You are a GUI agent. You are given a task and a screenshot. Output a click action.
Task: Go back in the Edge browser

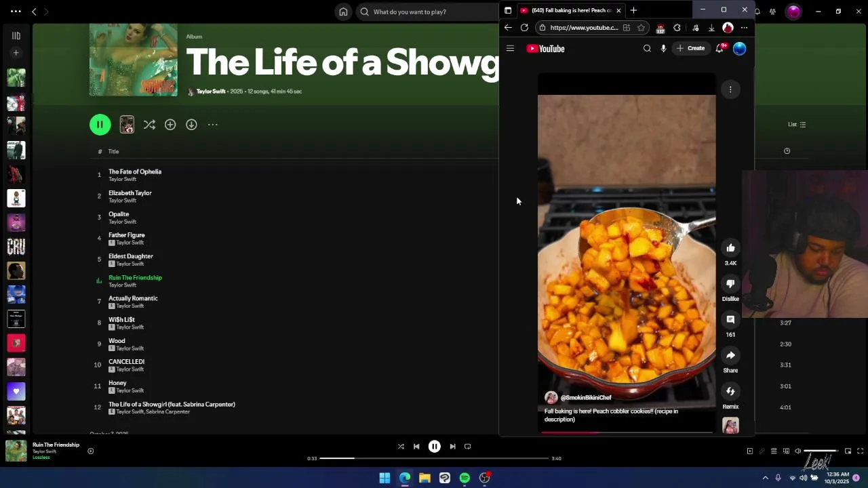click(x=508, y=28)
